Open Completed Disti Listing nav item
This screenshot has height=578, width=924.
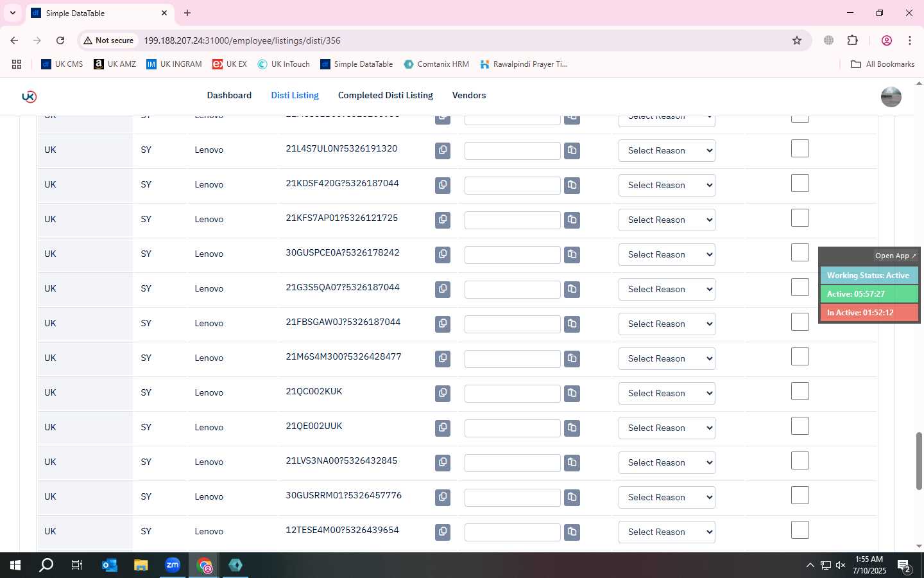[x=386, y=95]
